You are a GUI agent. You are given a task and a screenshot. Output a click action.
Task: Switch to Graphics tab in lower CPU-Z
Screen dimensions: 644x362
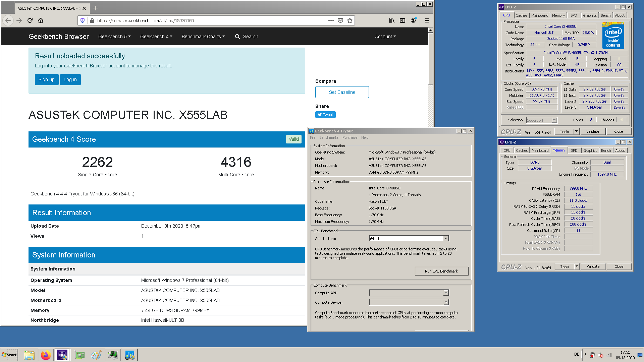[590, 150]
